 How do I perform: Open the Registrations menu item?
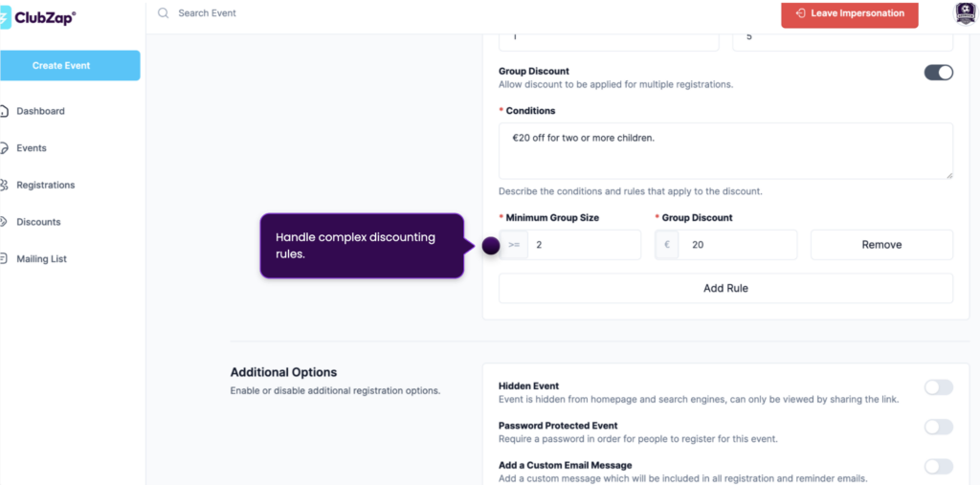(x=46, y=185)
